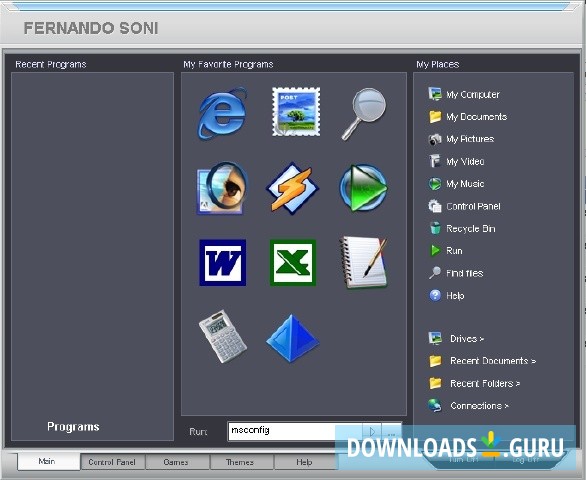Switch to the Themes tab
Screen dimensions: 586x480
pyautogui.click(x=241, y=462)
